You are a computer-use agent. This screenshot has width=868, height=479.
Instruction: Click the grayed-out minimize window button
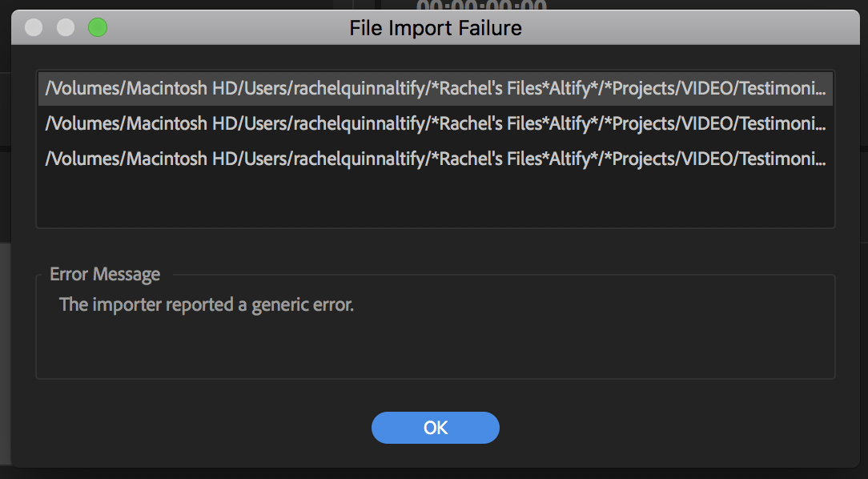(x=66, y=28)
